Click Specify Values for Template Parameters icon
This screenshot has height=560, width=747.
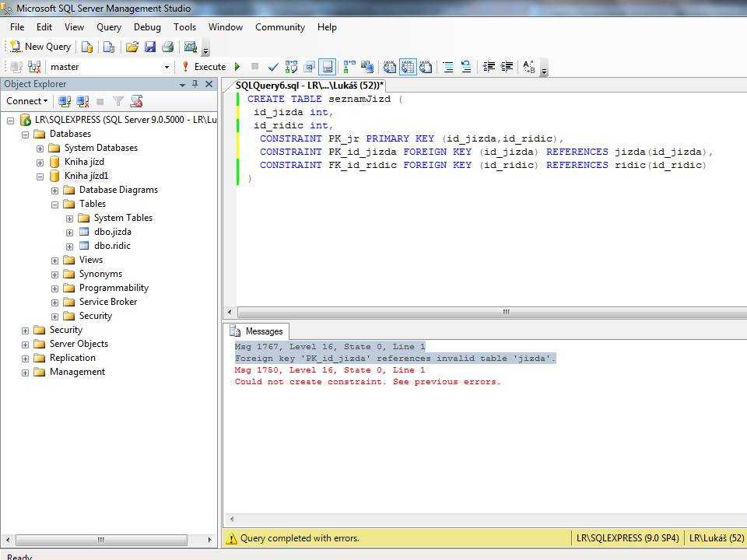tap(529, 67)
